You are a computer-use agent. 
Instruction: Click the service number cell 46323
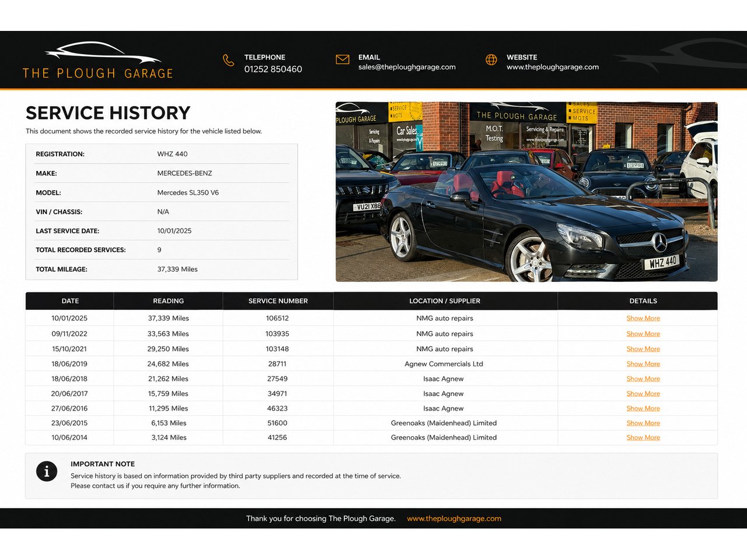click(x=277, y=408)
